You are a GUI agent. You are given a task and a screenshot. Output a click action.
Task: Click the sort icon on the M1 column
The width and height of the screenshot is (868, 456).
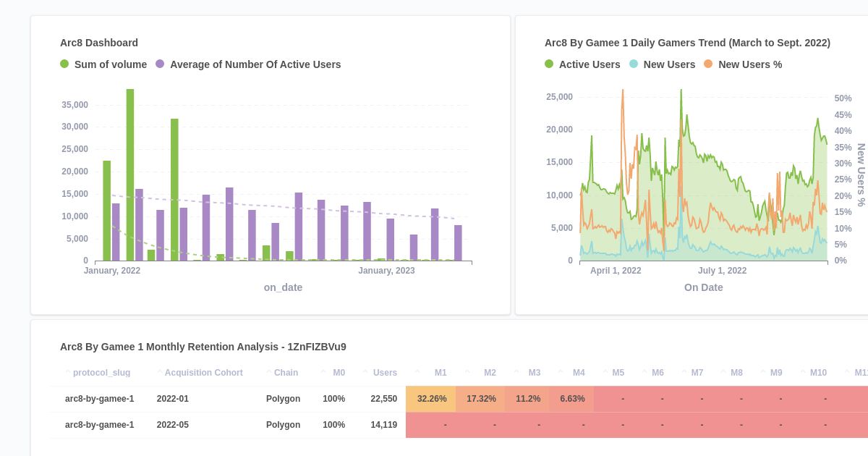416,372
